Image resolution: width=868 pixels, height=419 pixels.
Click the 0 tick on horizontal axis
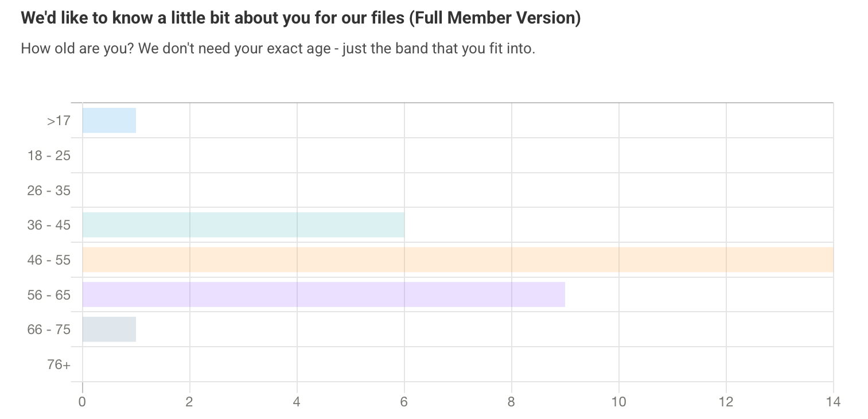click(x=83, y=402)
